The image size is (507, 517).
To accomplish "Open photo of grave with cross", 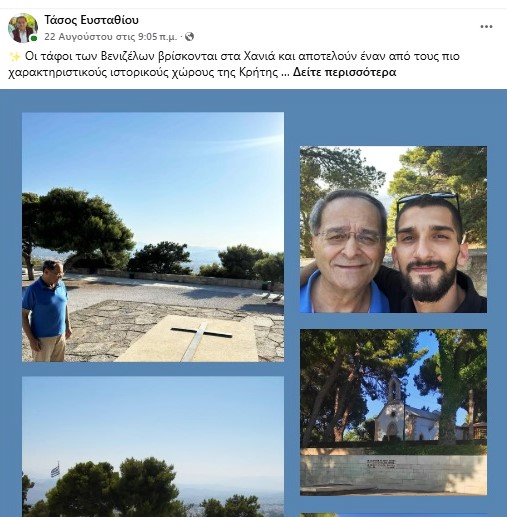I will point(153,237).
